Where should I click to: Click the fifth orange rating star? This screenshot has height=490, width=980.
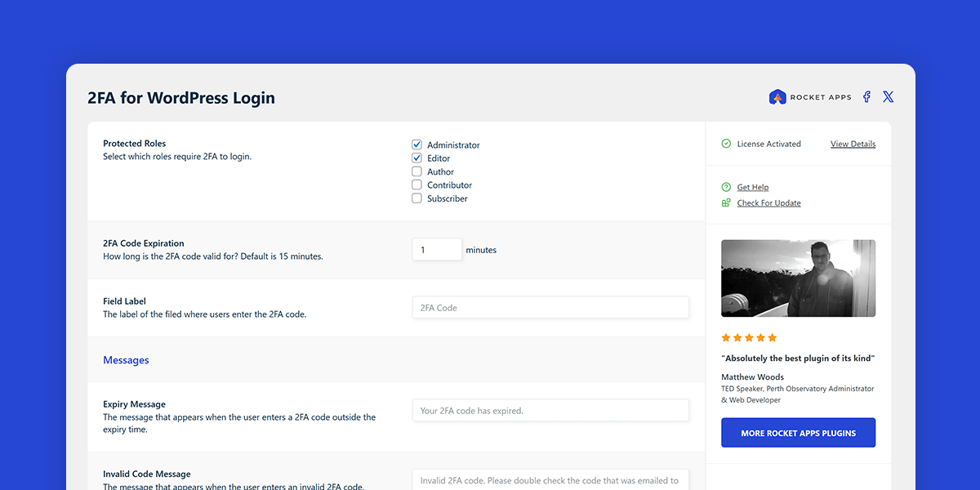pos(771,337)
